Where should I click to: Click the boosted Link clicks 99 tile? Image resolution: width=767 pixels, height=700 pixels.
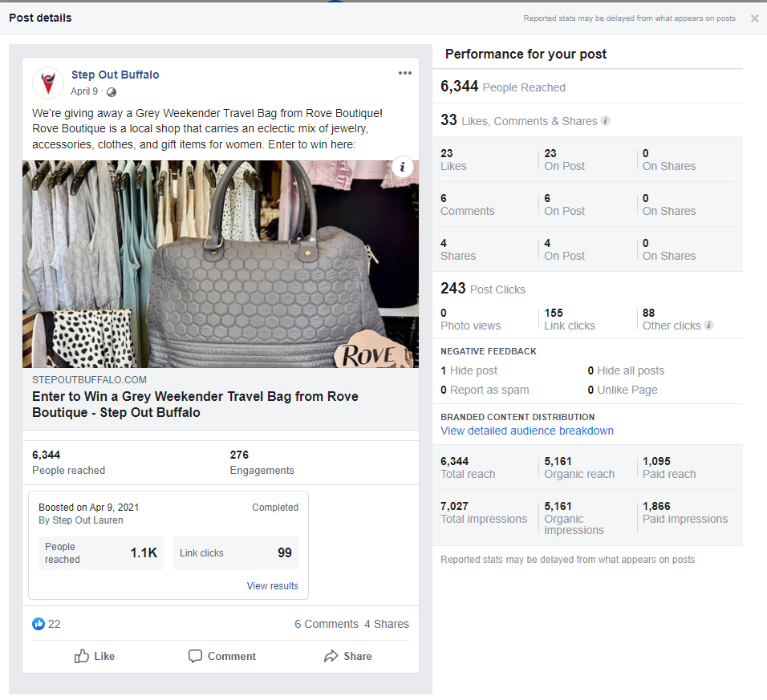point(236,552)
